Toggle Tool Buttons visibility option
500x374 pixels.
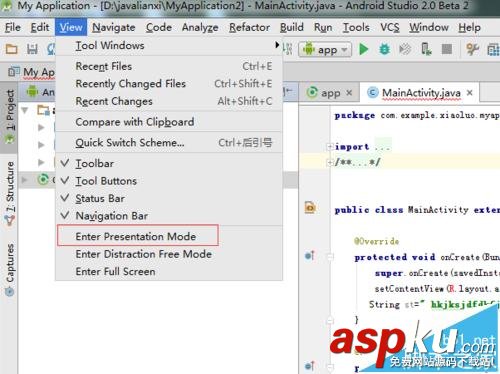point(169,181)
